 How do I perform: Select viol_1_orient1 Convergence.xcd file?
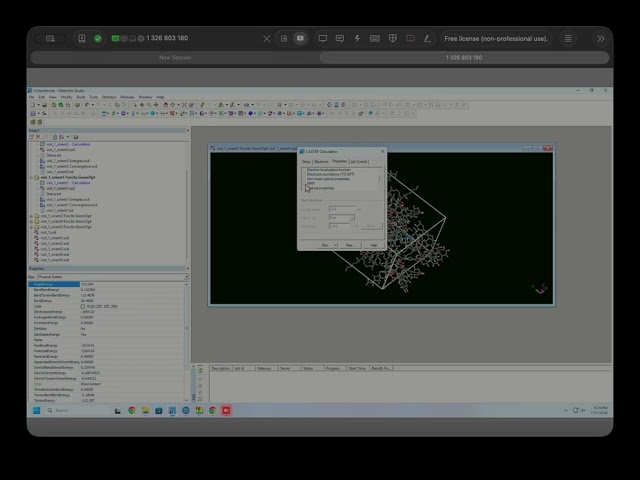[x=71, y=205]
